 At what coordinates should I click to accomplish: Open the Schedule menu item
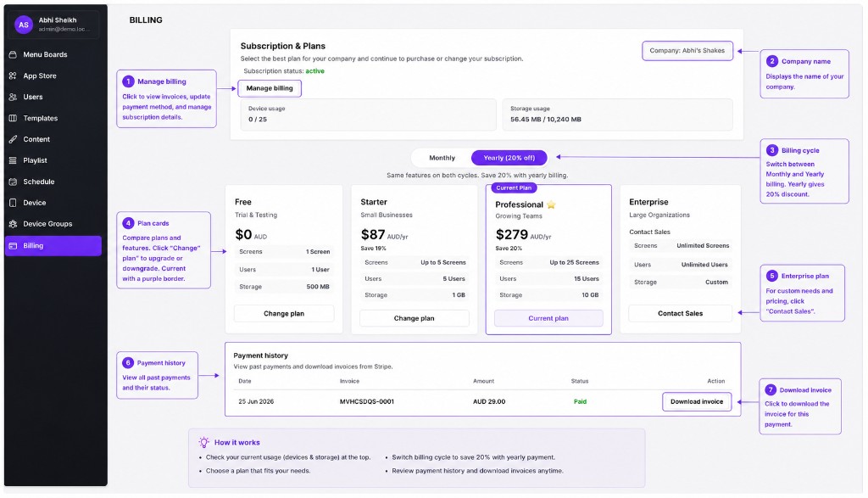point(53,182)
